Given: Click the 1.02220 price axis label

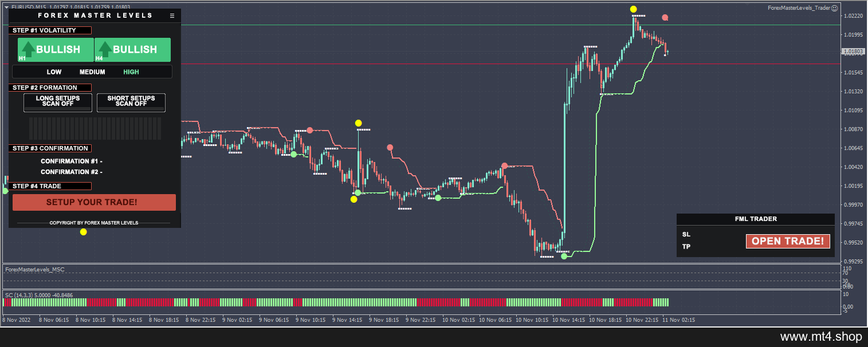Looking at the screenshot, I should [x=854, y=15].
